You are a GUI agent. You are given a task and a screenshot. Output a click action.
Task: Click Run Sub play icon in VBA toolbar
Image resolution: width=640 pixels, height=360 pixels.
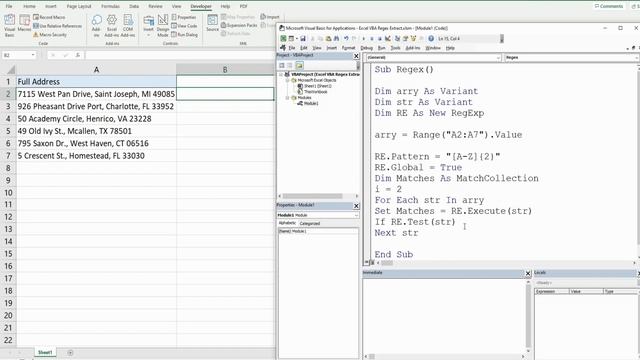[364, 38]
